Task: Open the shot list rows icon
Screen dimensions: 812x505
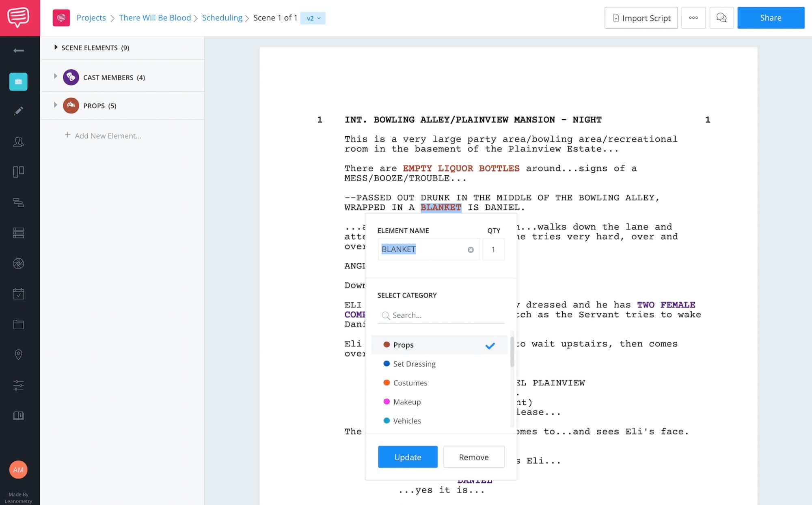Action: click(18, 233)
